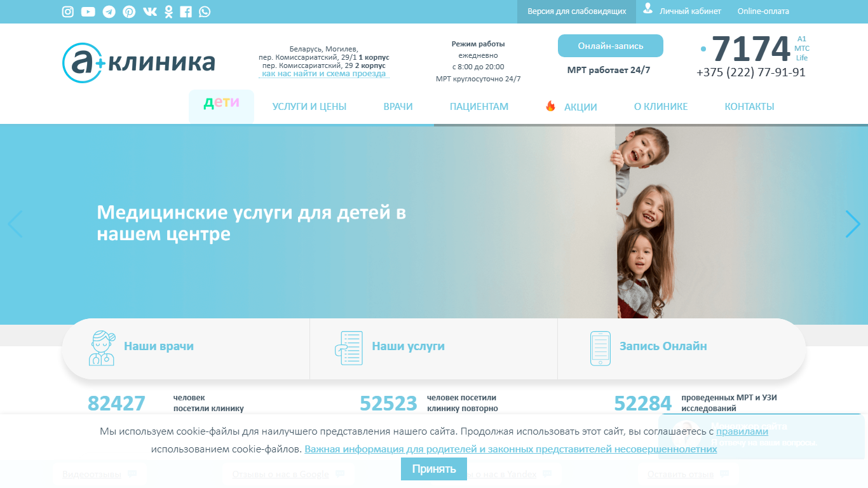The image size is (868, 488).
Task: Toggle version for visually impaired
Action: 577,11
